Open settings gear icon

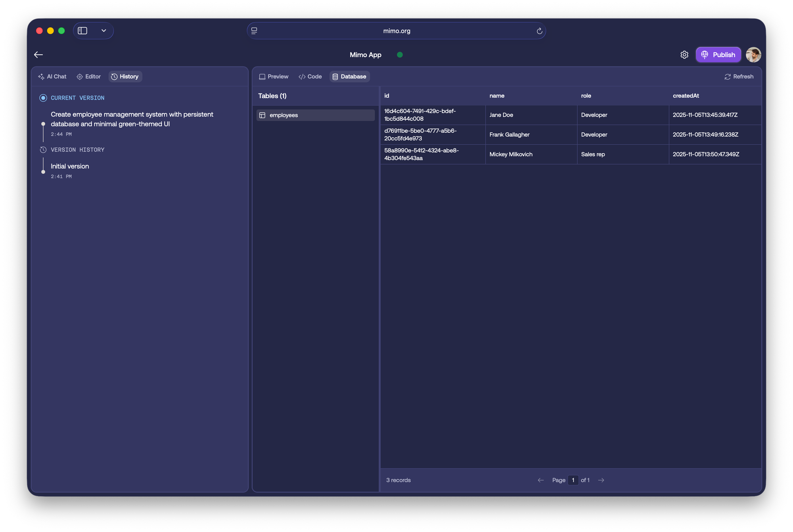(684, 55)
